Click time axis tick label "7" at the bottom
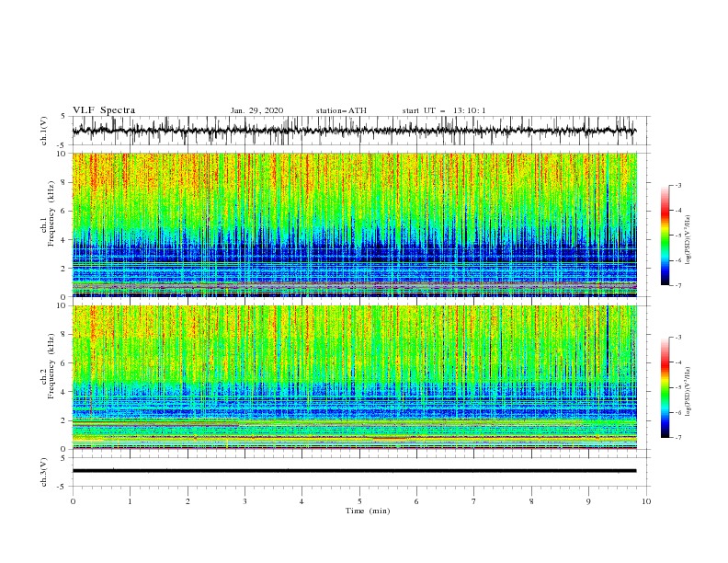This screenshot has width=728, height=563. click(x=474, y=501)
